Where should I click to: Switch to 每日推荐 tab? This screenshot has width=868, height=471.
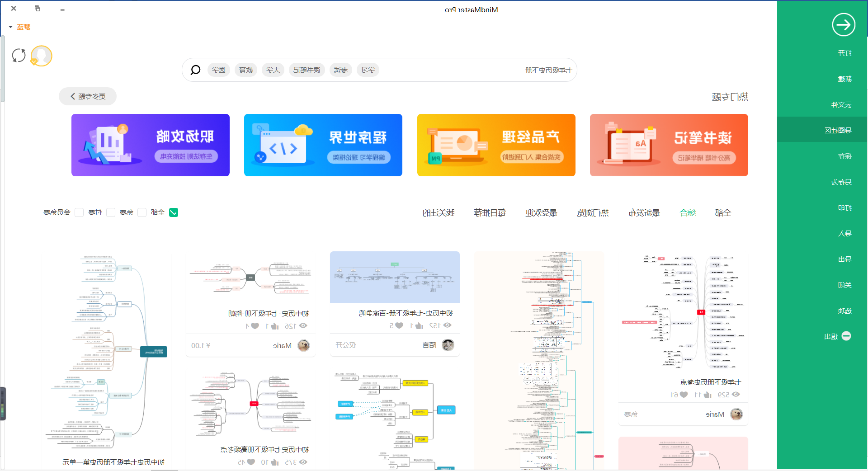[x=490, y=212]
